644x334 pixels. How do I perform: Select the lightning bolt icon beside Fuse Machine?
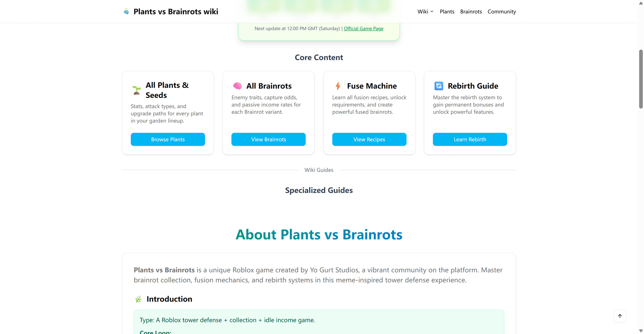(338, 86)
